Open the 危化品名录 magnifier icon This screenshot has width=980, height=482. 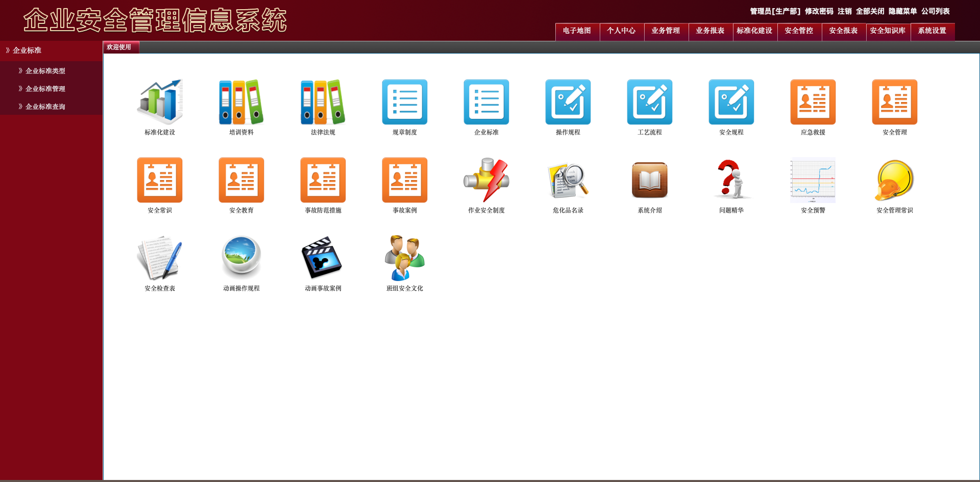[568, 180]
